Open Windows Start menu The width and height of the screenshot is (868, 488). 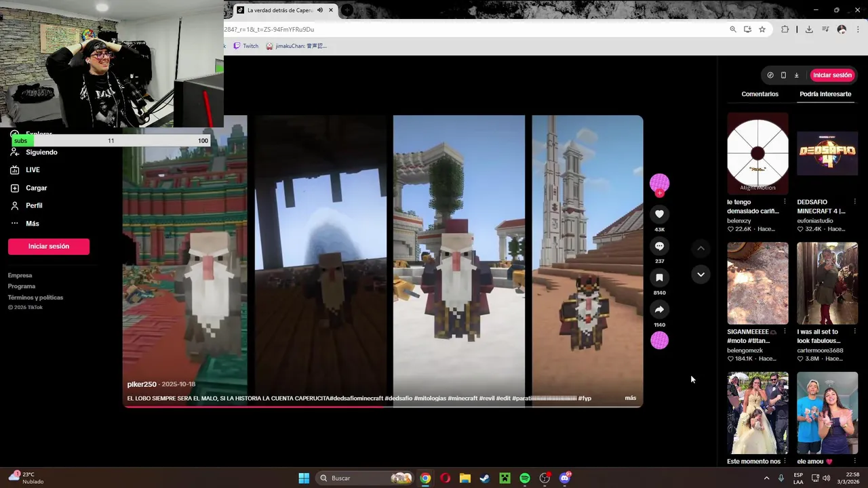pos(304,479)
